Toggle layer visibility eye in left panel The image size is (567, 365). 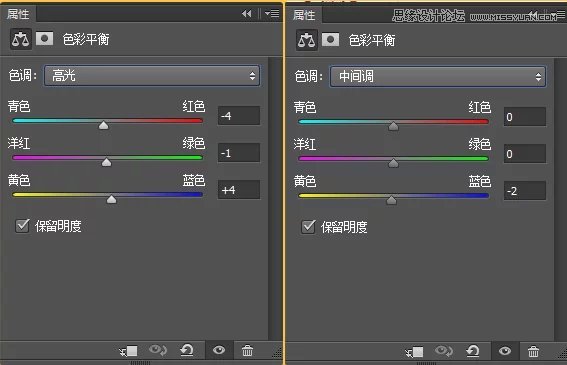(x=219, y=350)
